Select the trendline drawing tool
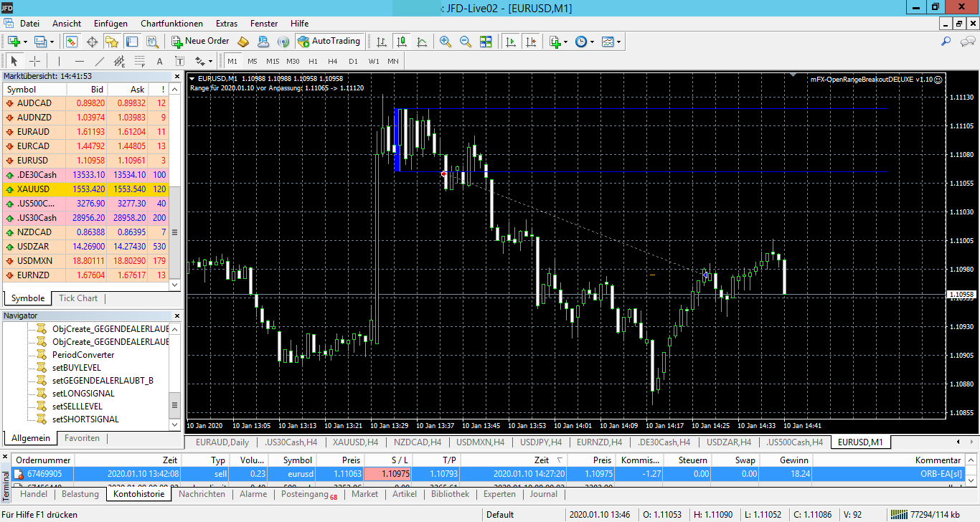Viewport: 980px width, 522px height. point(99,61)
